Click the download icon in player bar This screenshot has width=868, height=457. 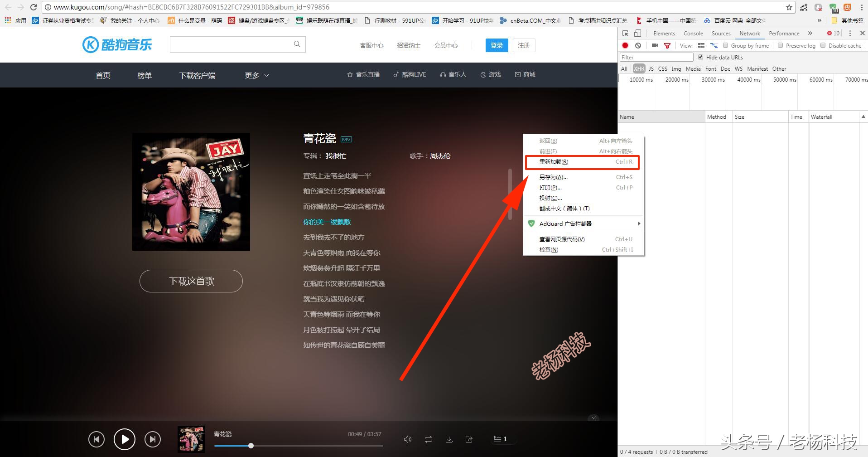tap(449, 439)
